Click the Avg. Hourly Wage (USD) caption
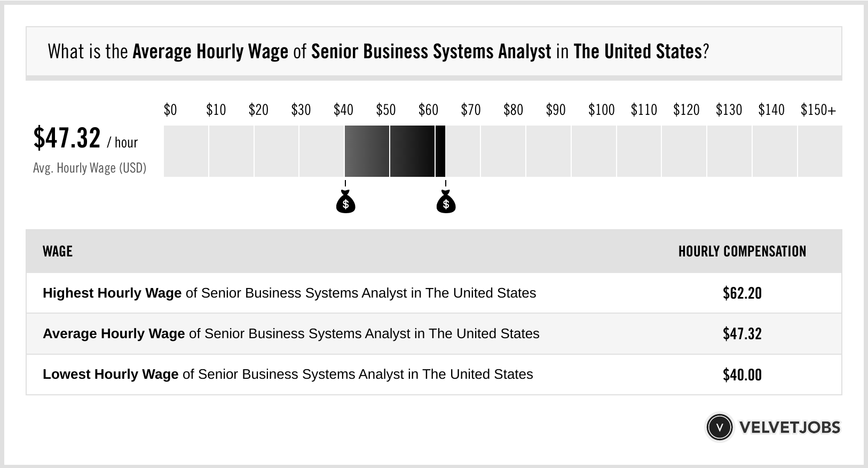This screenshot has width=868, height=468. pyautogui.click(x=90, y=168)
